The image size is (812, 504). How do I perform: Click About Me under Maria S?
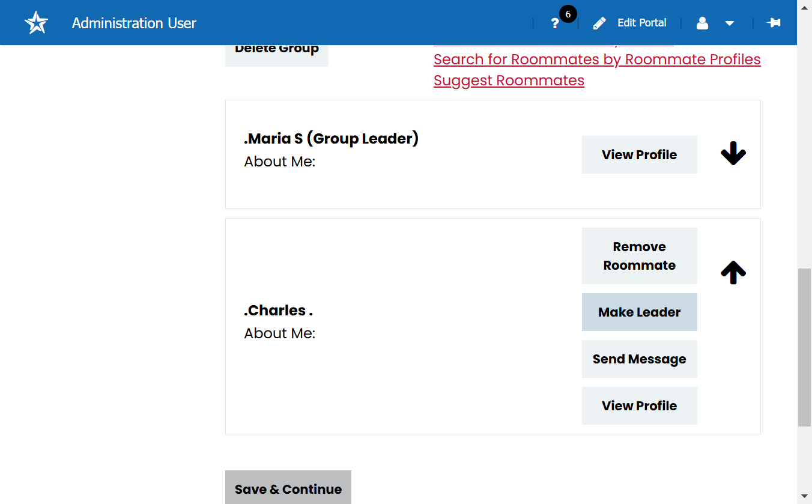tap(280, 162)
